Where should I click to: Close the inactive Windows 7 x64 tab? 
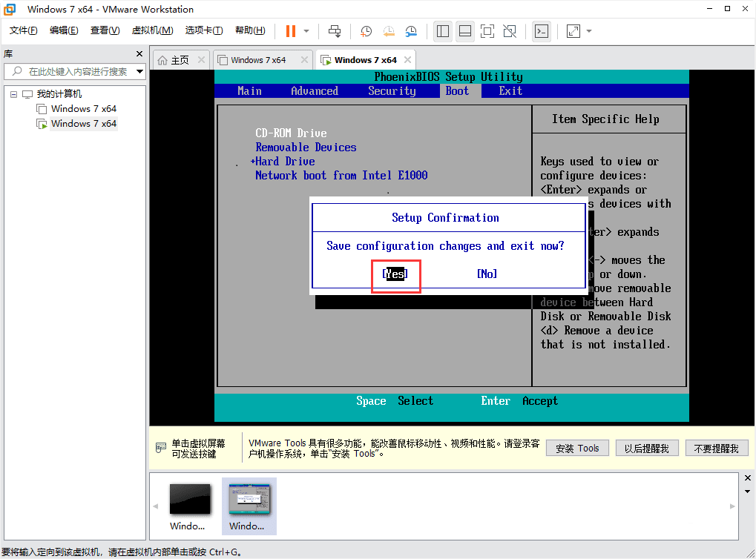click(x=304, y=60)
